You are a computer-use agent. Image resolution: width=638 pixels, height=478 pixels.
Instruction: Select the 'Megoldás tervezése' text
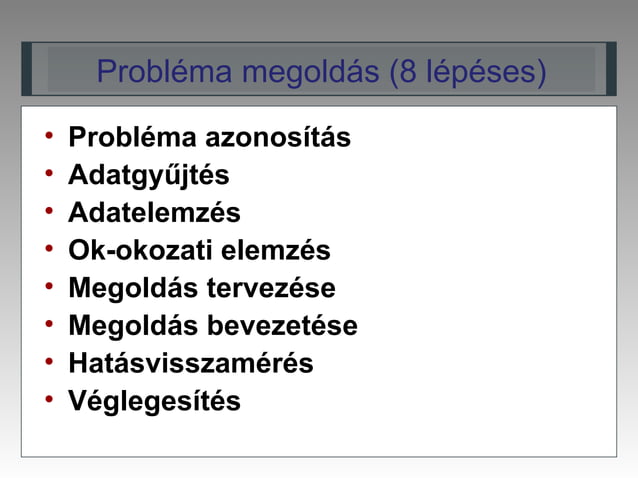(x=202, y=288)
